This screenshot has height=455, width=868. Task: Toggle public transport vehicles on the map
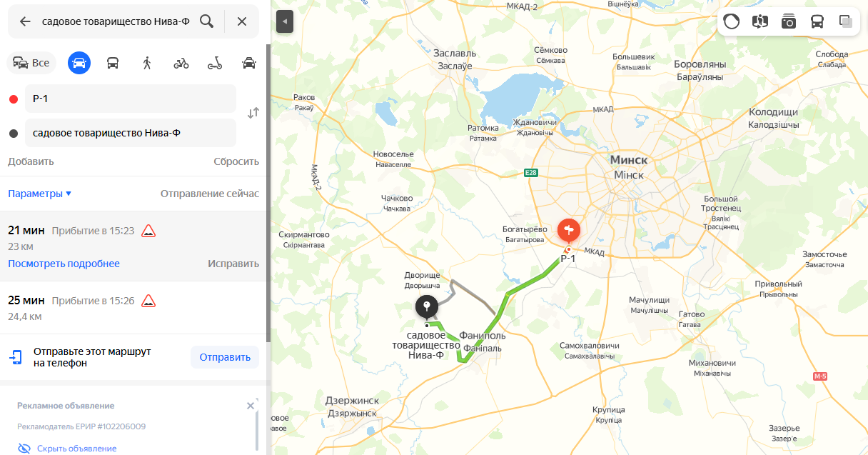pyautogui.click(x=817, y=21)
